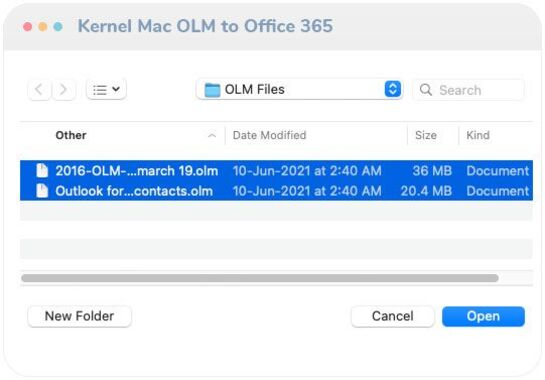This screenshot has width=545, height=380.
Task: Click Document kind in the 20.4 MB row
Action: click(498, 191)
